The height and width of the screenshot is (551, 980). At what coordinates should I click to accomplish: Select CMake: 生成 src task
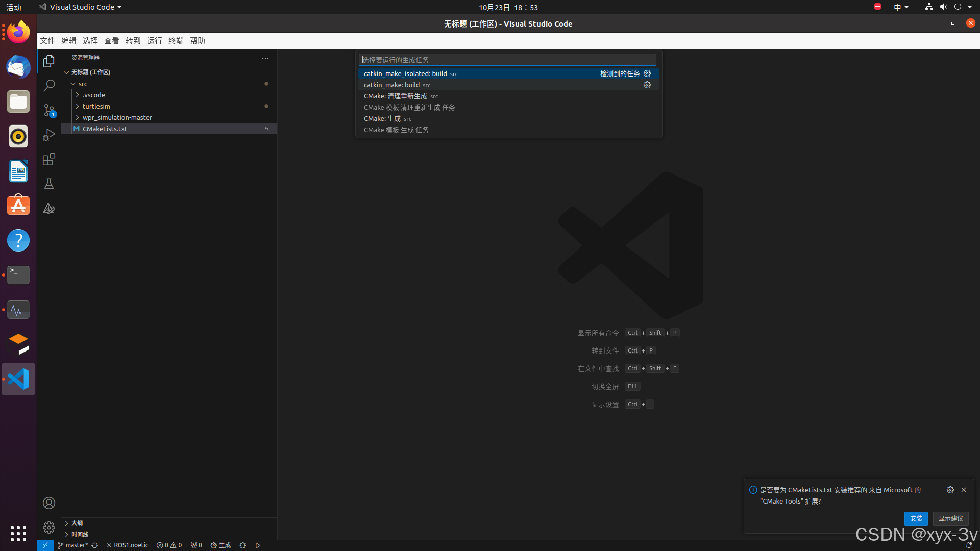point(509,118)
